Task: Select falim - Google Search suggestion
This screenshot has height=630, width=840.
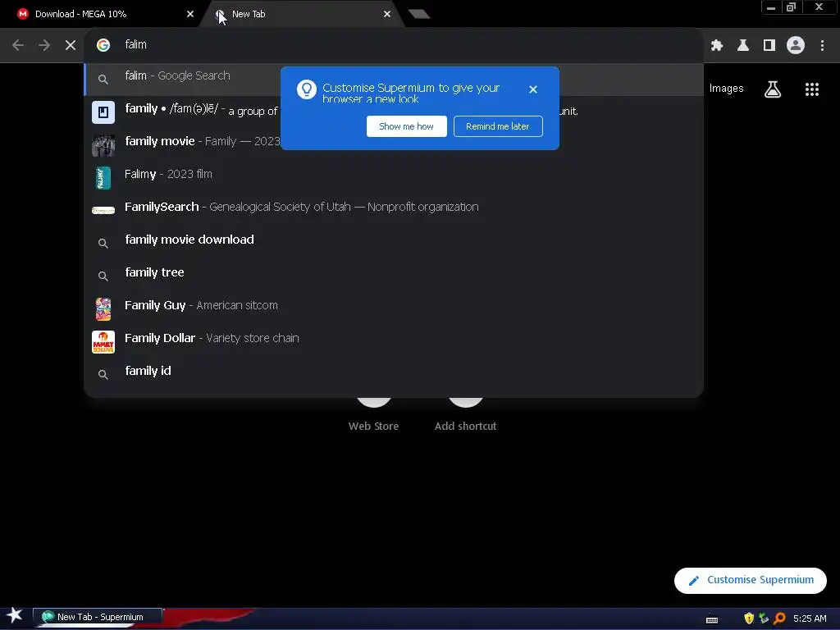Action: 394,80
